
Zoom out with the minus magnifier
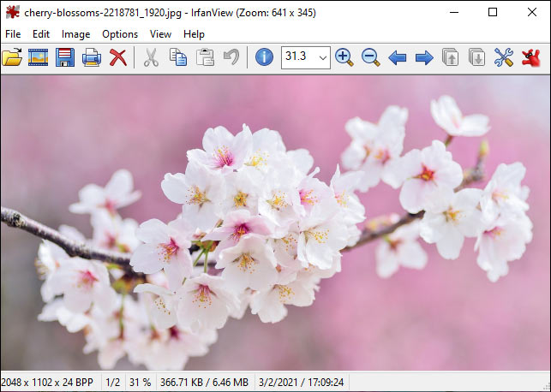coord(371,57)
